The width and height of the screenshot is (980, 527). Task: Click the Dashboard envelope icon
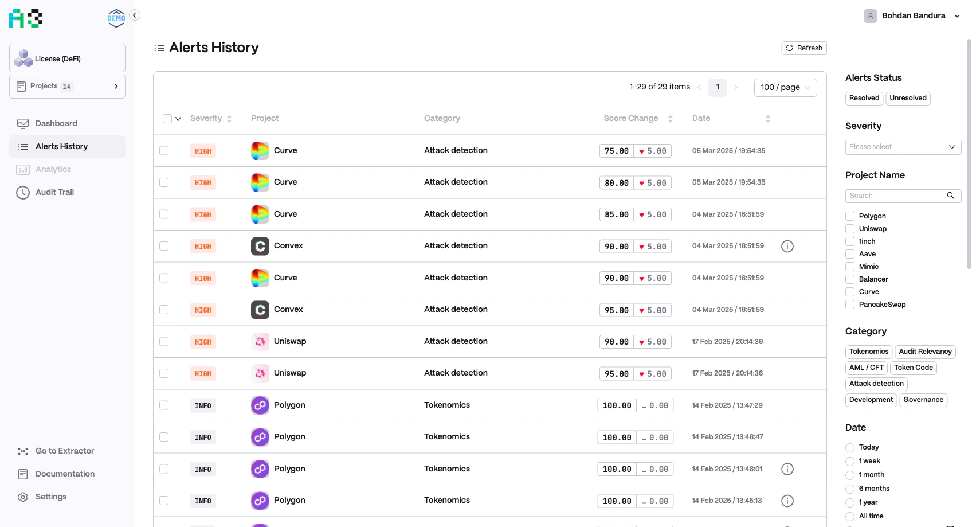coord(23,123)
